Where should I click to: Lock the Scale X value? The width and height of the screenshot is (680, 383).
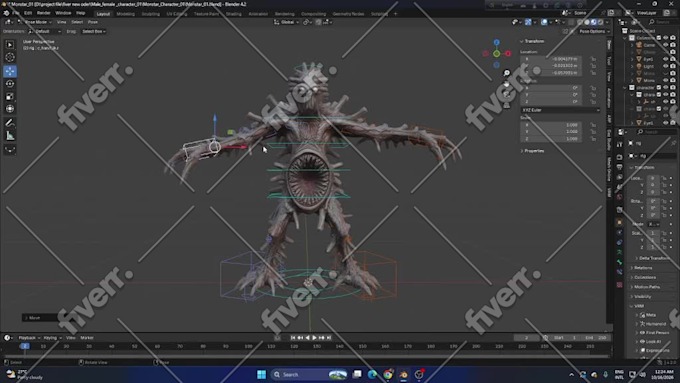(x=593, y=125)
